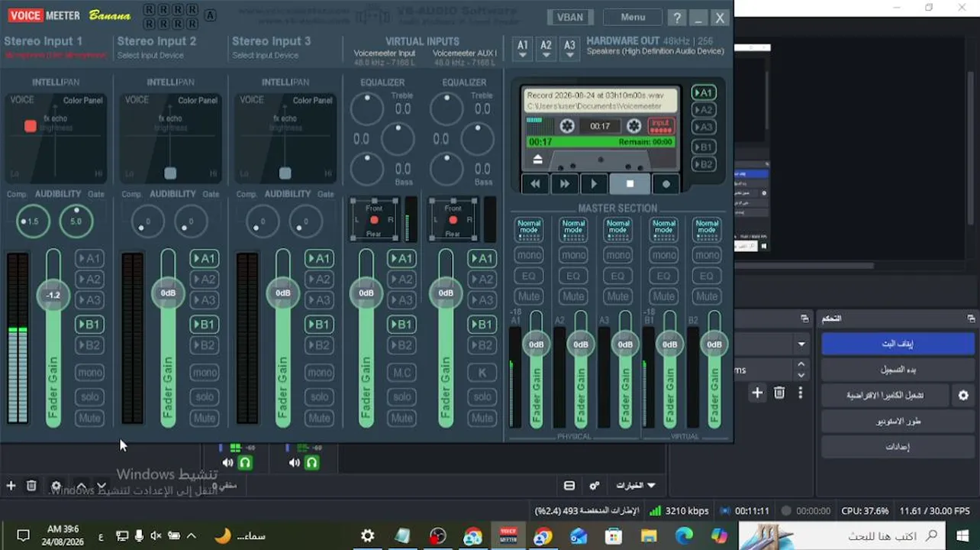Viewport: 980px width, 550px height.
Task: Click تشغيل الكاميرا الافتراضية virtual camera button
Action: click(886, 396)
